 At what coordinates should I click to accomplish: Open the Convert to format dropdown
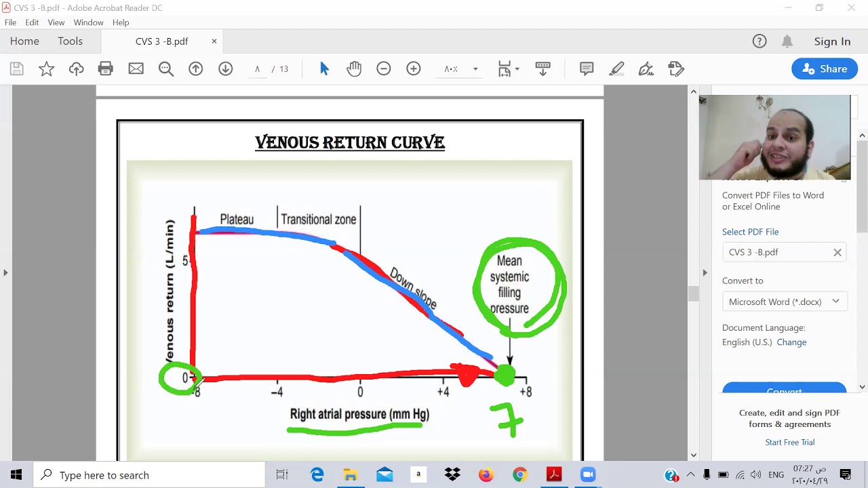(785, 302)
